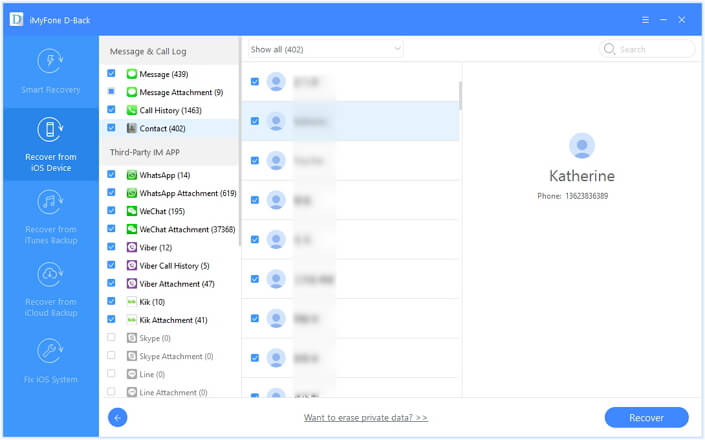Click the Fix iOS System wrench icon
The width and height of the screenshot is (705, 440).
(x=50, y=349)
